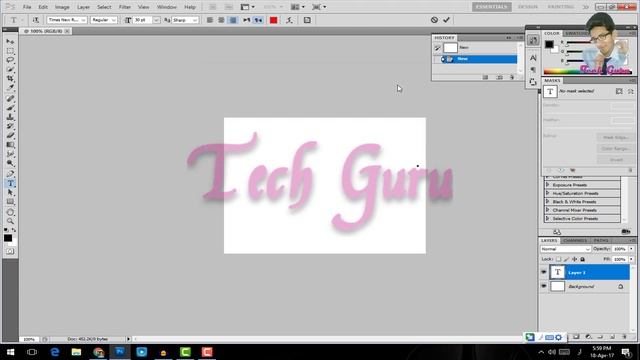Viewport: 640px width, 360px height.
Task: Select the Brush tool
Action: tap(10, 108)
